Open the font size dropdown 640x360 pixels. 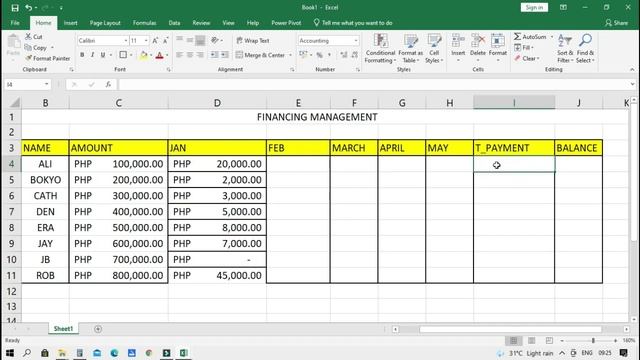146,40
